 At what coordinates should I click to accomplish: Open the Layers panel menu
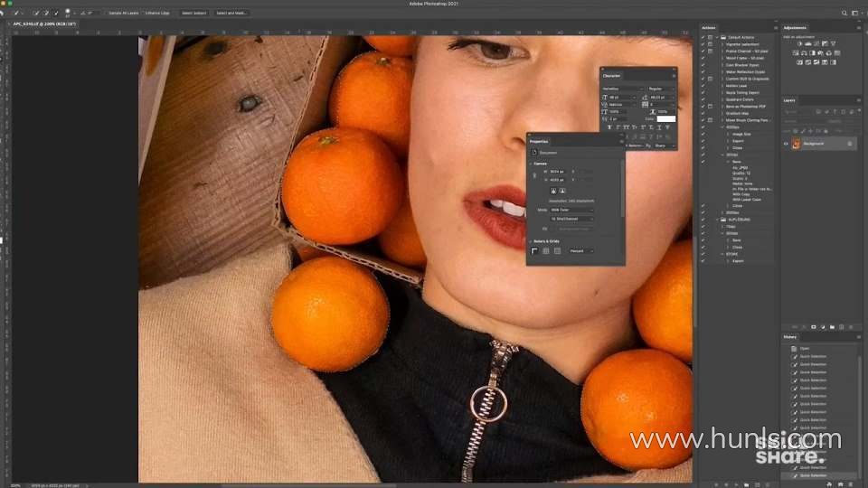859,100
